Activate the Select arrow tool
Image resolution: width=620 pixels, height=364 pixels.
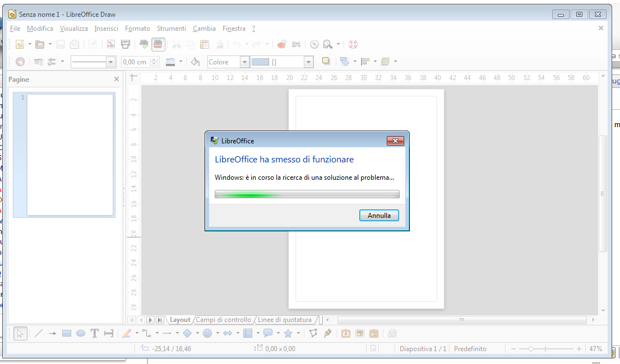[x=20, y=334]
